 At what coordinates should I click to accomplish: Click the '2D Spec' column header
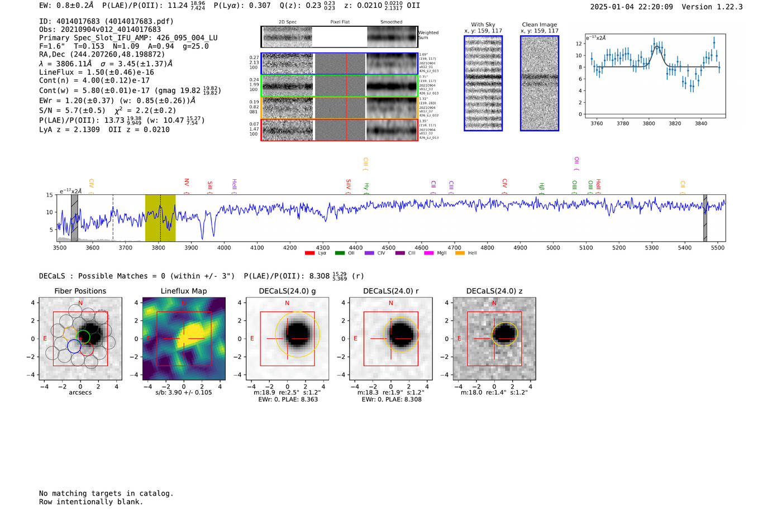(x=288, y=22)
